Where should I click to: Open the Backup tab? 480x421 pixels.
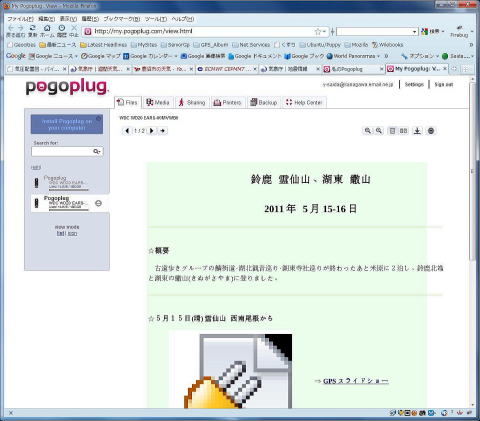pyautogui.click(x=264, y=102)
